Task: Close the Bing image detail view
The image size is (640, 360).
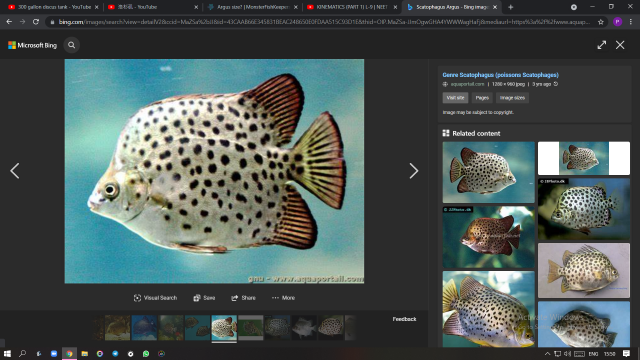Action: click(620, 45)
